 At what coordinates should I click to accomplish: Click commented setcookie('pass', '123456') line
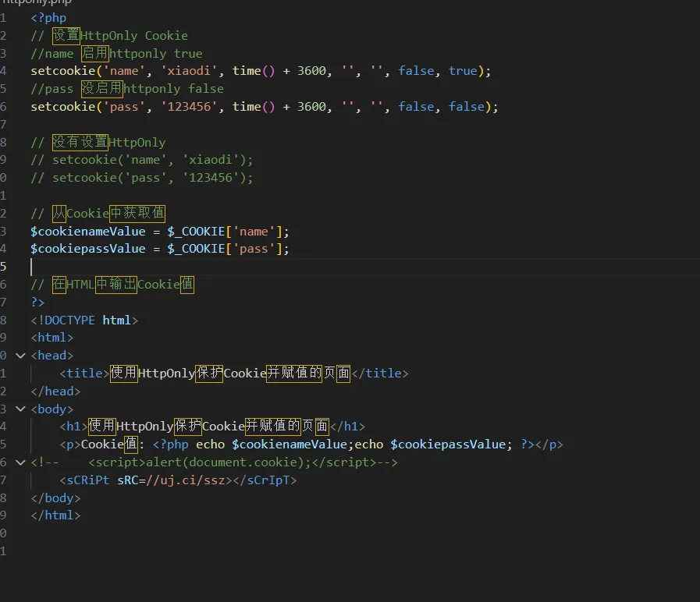(x=141, y=178)
